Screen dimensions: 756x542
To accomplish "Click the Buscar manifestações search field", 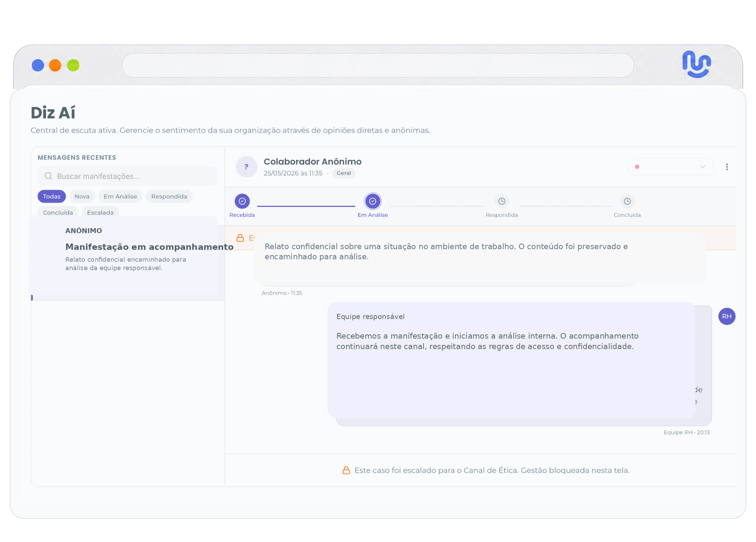I will [x=128, y=176].
